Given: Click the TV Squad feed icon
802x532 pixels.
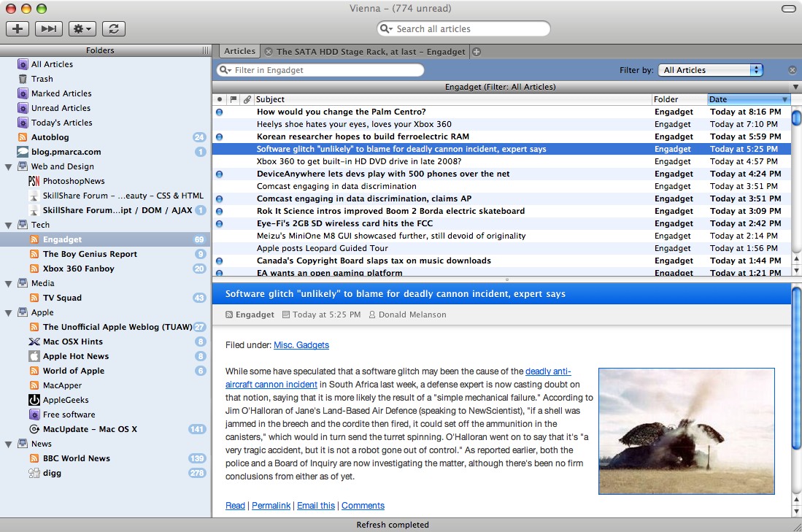Looking at the screenshot, I should [34, 298].
